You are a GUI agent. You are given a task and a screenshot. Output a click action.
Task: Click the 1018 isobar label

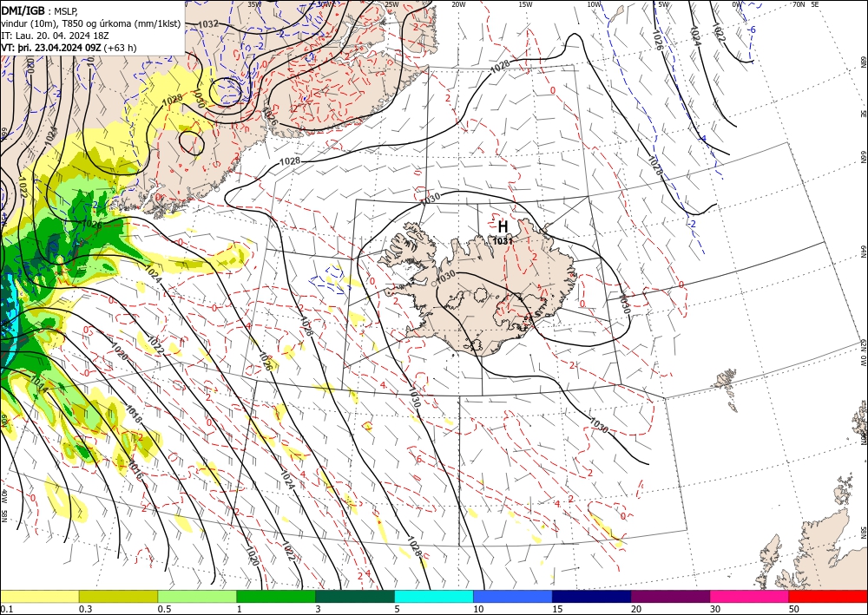(x=134, y=415)
